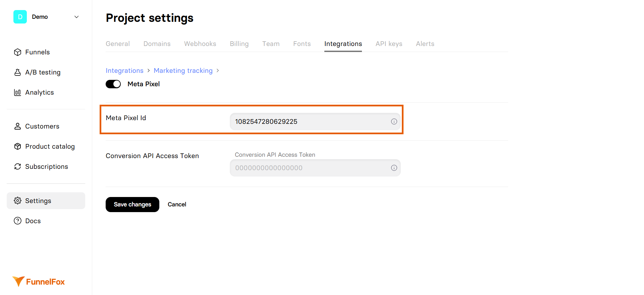Open the Billing tab
This screenshot has height=295, width=644.
coord(239,44)
